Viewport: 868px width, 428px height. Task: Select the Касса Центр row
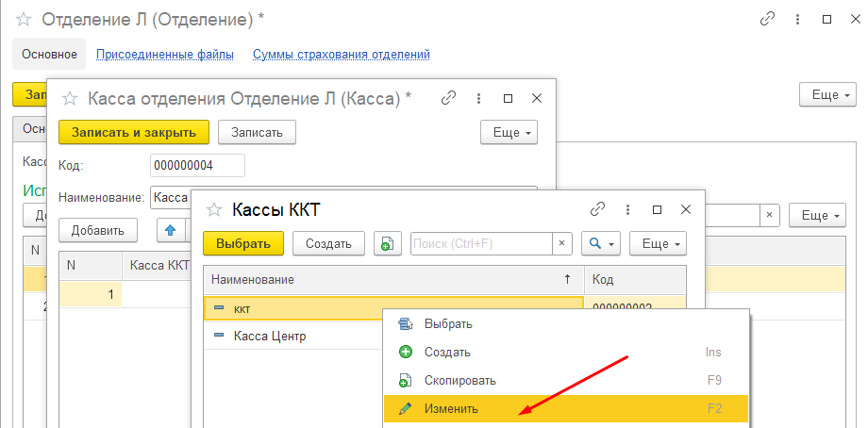[270, 336]
